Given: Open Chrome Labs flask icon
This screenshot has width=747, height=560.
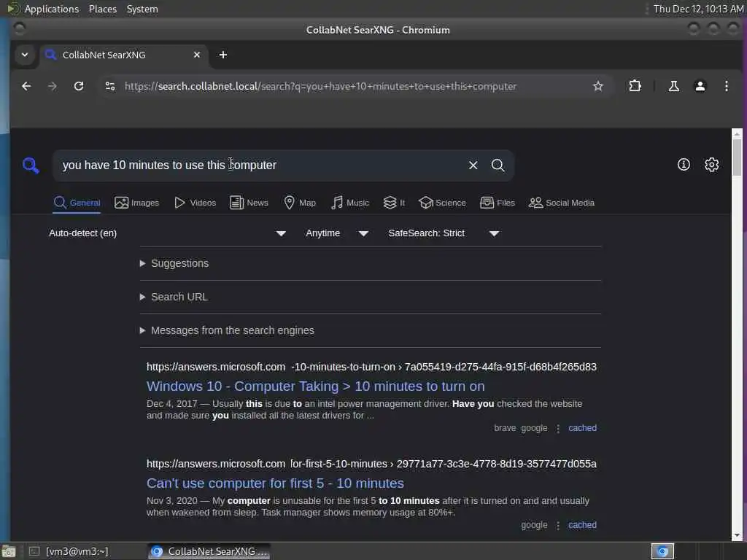Looking at the screenshot, I should click(x=673, y=86).
